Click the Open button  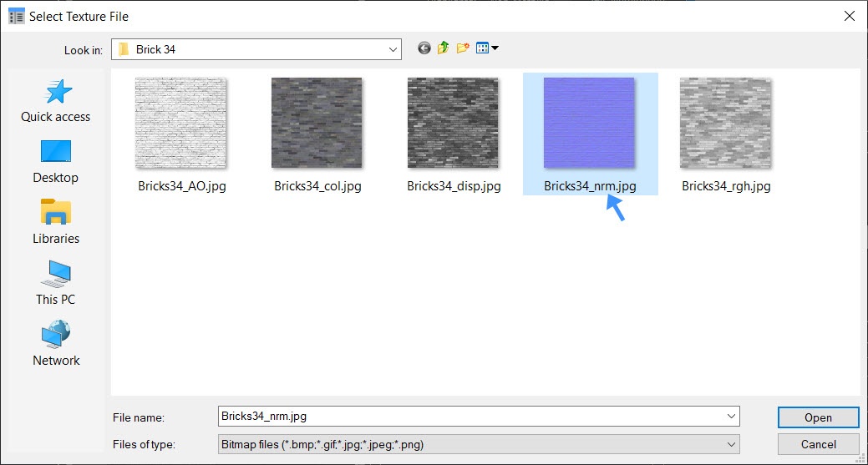(818, 417)
